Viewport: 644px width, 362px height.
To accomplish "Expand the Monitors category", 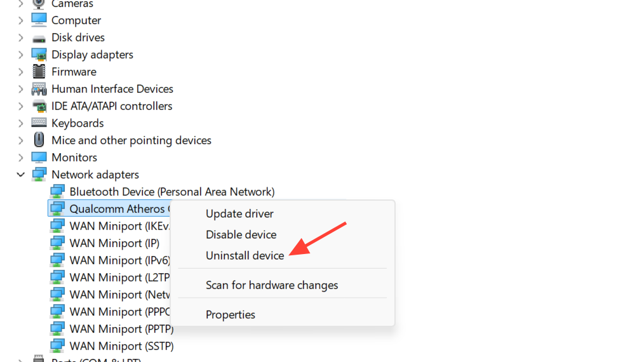I will tap(21, 158).
